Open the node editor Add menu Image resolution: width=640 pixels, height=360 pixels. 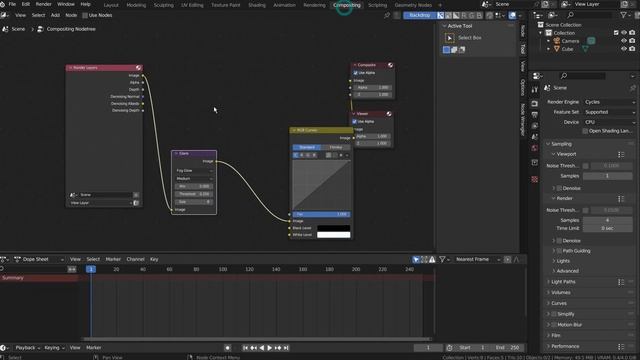55,16
